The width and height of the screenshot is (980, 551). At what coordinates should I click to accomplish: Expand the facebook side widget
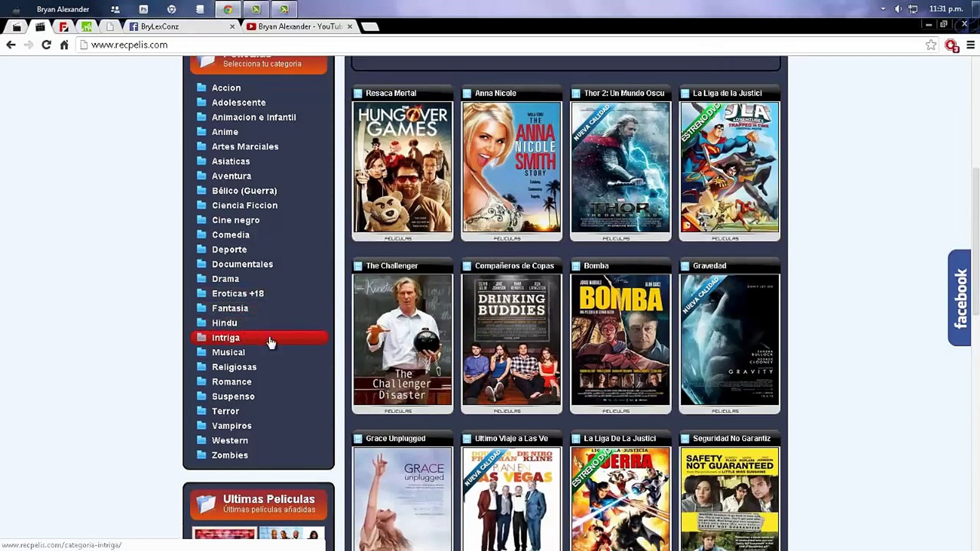tap(960, 298)
